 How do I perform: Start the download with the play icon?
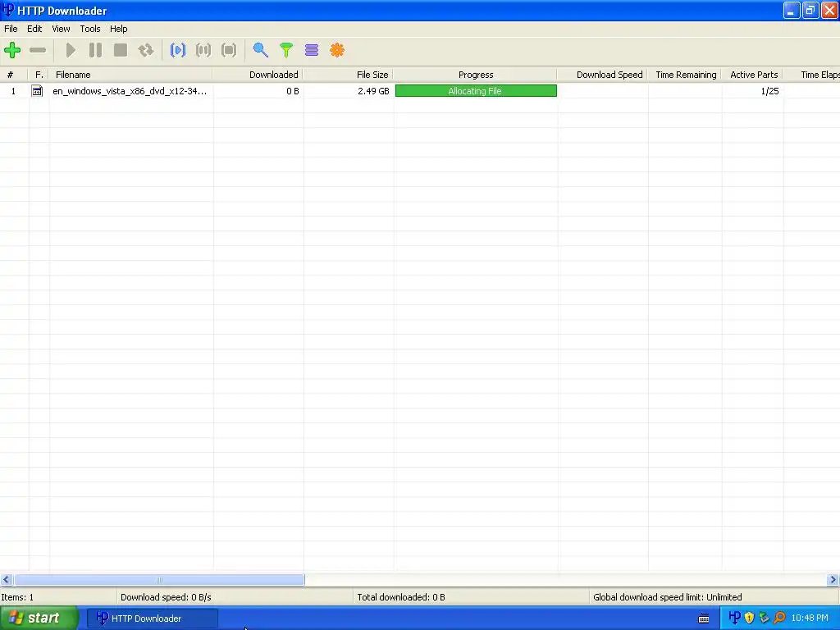click(x=71, y=50)
